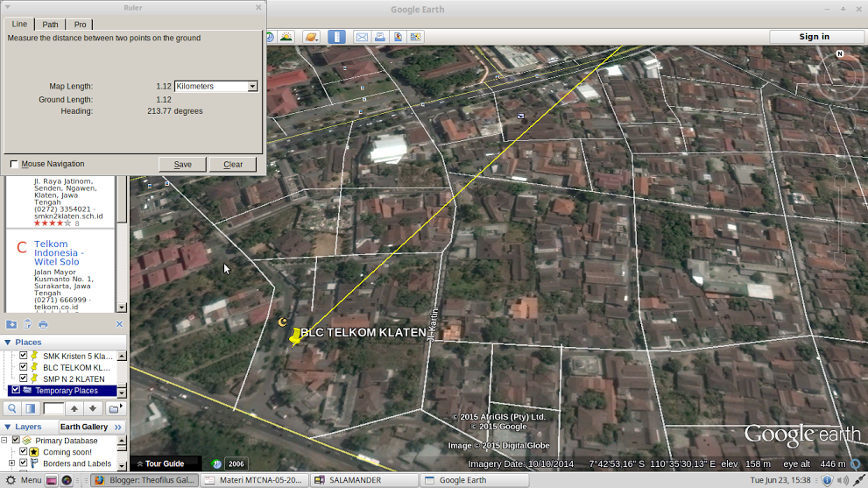
Task: Click the globe browser launcher in taskbar
Action: (67, 480)
